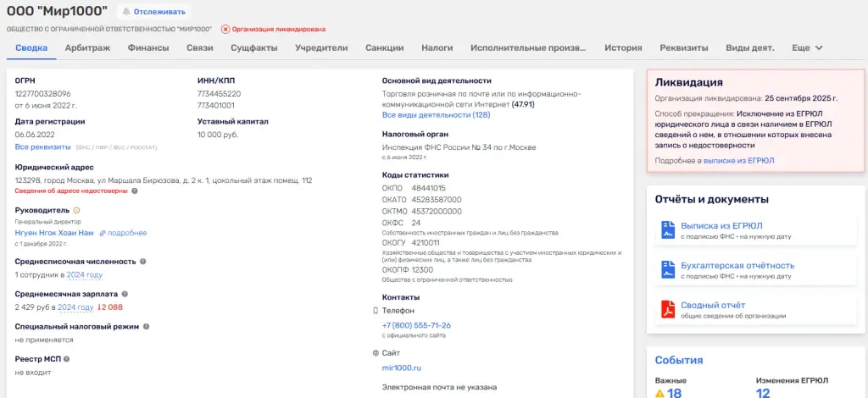868x398 pixels.
Task: Open the Налоги tab
Action: point(437,47)
